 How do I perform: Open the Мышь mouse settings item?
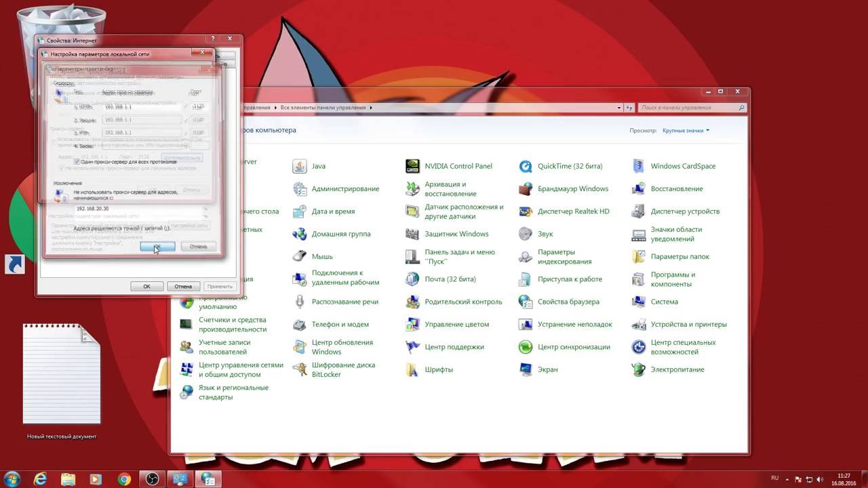pos(313,256)
